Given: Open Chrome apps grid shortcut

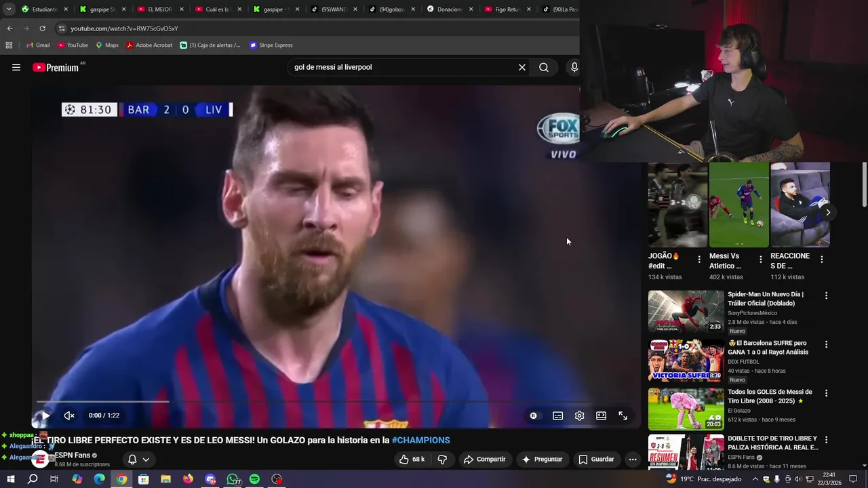Looking at the screenshot, I should point(9,45).
